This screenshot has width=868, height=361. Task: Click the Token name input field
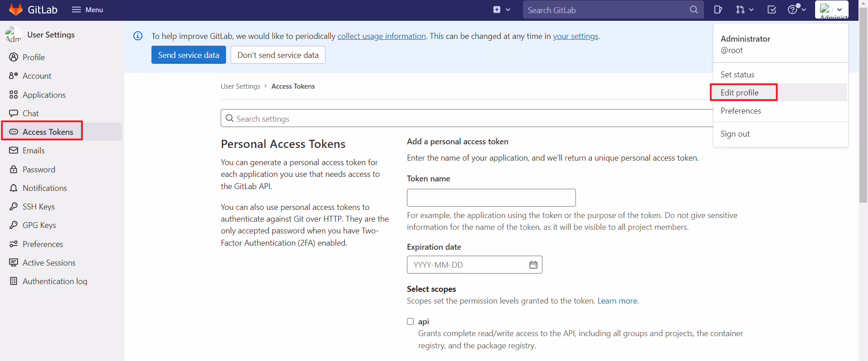pyautogui.click(x=491, y=198)
